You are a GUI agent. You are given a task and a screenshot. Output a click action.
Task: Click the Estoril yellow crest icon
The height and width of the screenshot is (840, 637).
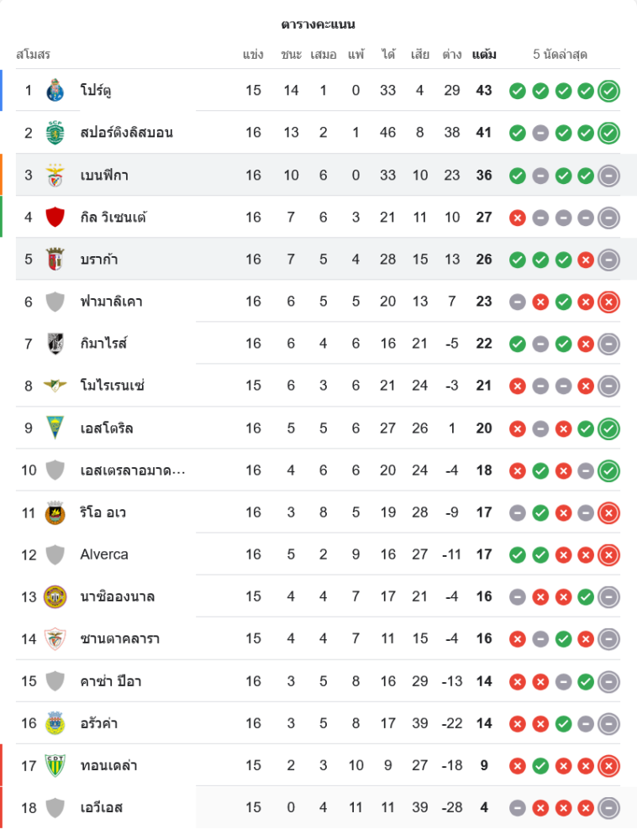click(x=55, y=428)
